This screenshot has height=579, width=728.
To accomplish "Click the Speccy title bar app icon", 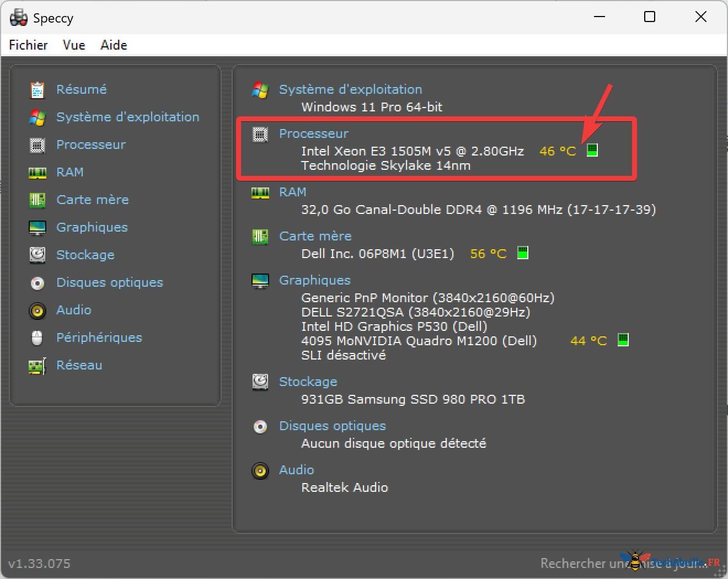I will (19, 18).
